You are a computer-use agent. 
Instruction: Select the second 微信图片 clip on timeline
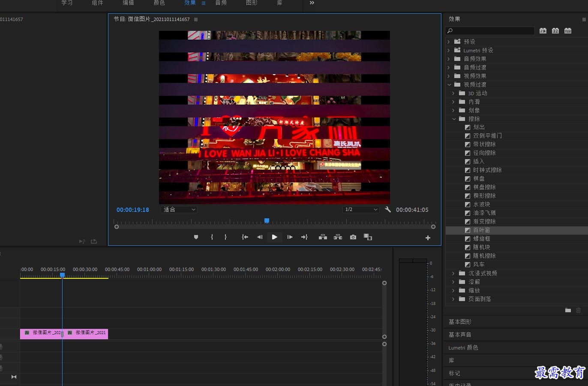(x=86, y=334)
